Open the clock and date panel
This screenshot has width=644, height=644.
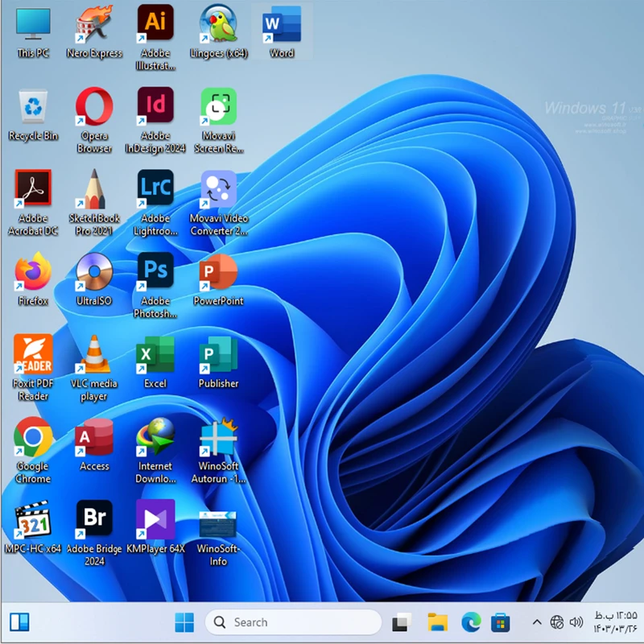coord(614,622)
